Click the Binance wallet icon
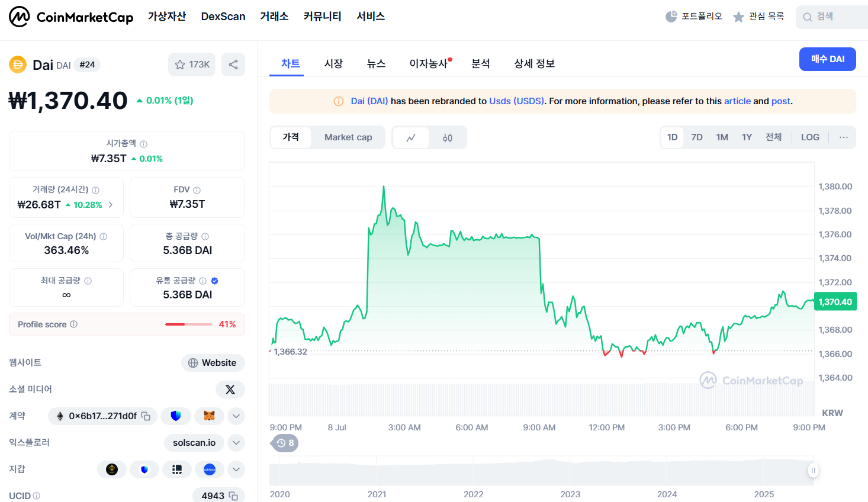 coord(112,469)
